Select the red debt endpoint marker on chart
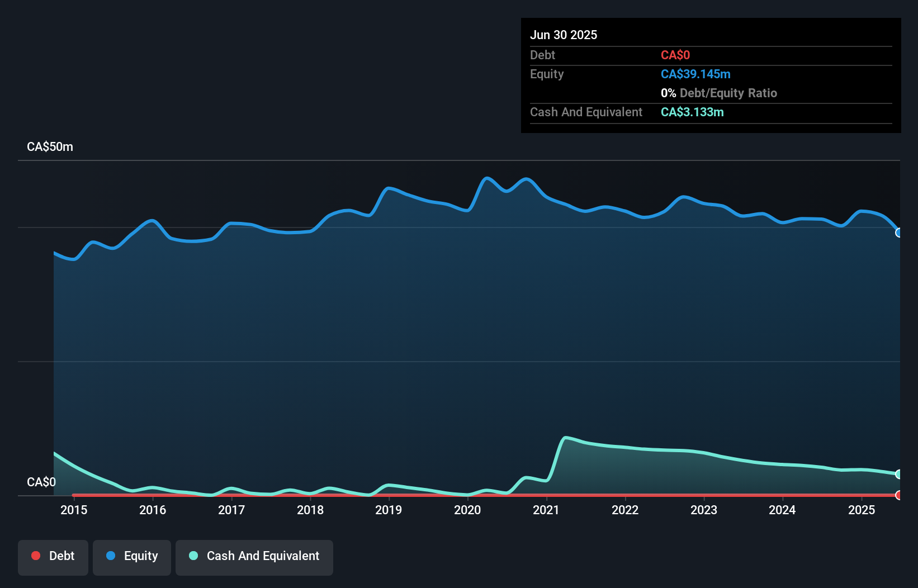The width and height of the screenshot is (918, 588). pyautogui.click(x=898, y=495)
